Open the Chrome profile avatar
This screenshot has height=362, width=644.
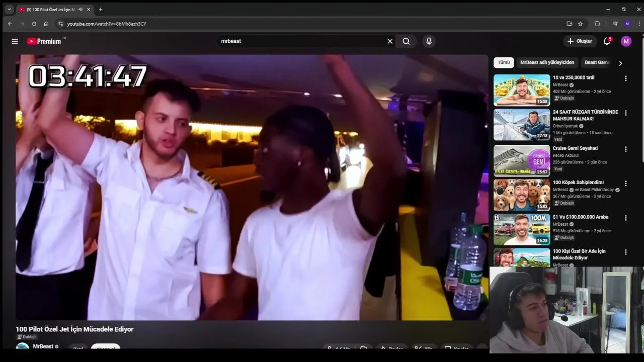click(627, 24)
